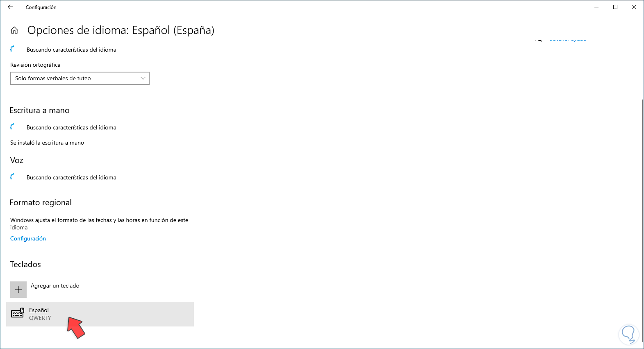Click the Agregar un teclado label
This screenshot has height=349, width=644.
(55, 286)
